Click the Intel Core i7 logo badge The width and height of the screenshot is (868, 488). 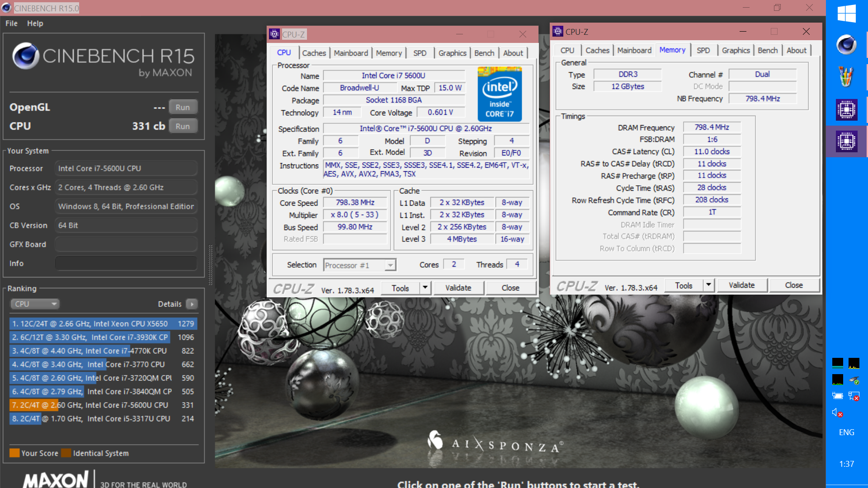tap(500, 94)
